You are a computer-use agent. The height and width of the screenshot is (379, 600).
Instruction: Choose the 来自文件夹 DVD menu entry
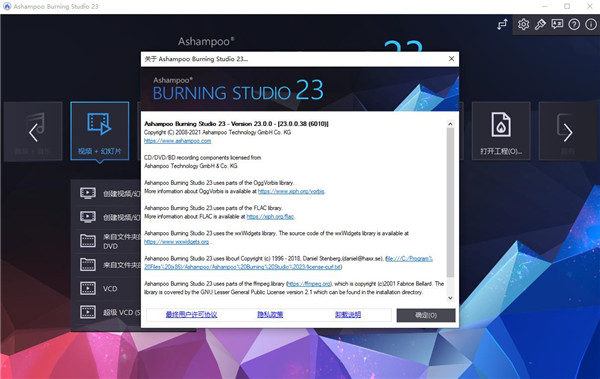click(x=109, y=241)
